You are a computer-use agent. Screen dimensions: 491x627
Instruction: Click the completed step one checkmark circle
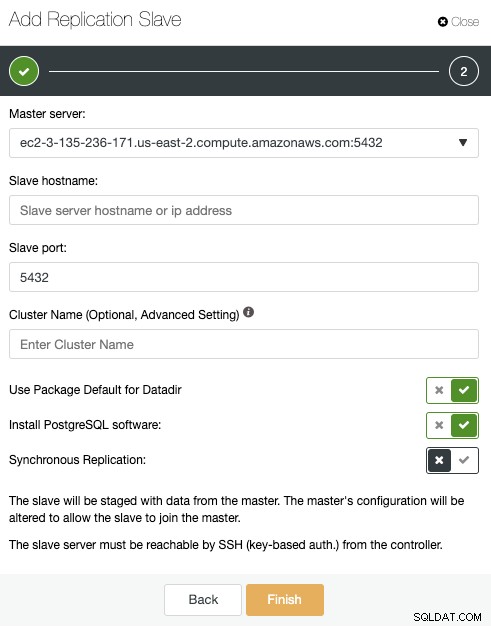coord(24,71)
